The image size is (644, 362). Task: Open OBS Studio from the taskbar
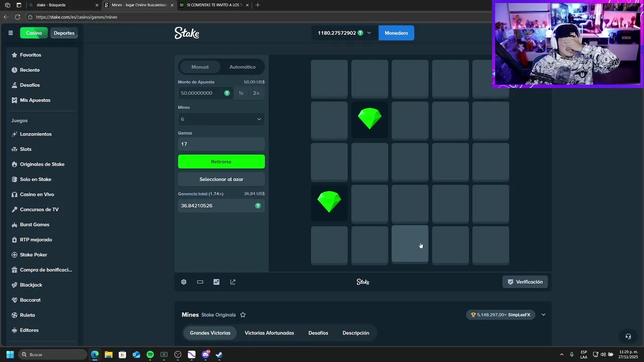click(178, 354)
